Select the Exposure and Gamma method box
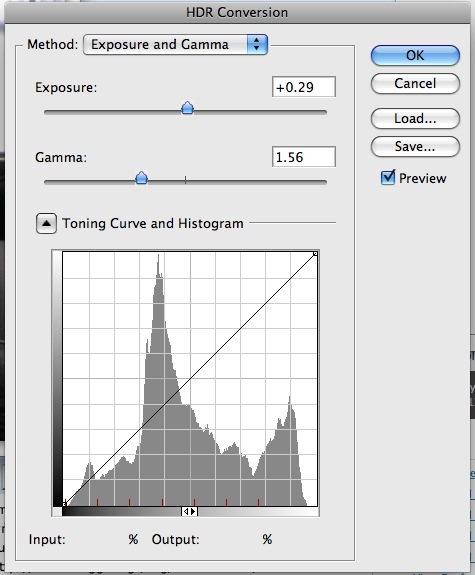The width and height of the screenshot is (475, 575). pos(175,44)
